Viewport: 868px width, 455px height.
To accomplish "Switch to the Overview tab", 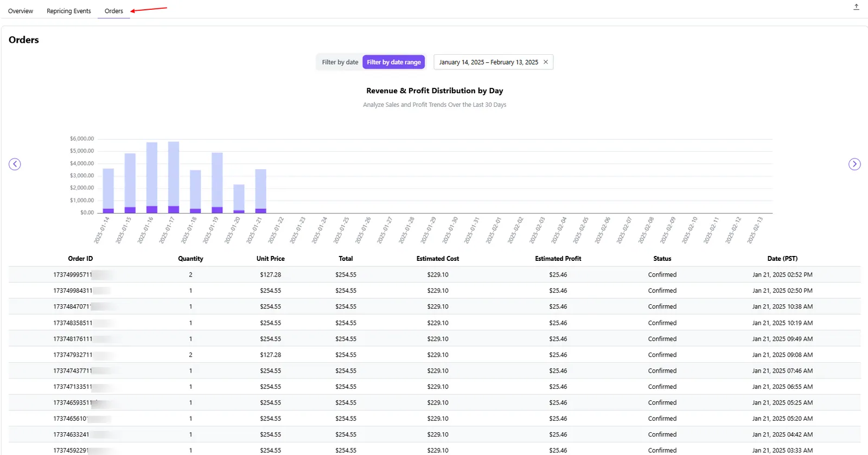I will click(x=21, y=11).
